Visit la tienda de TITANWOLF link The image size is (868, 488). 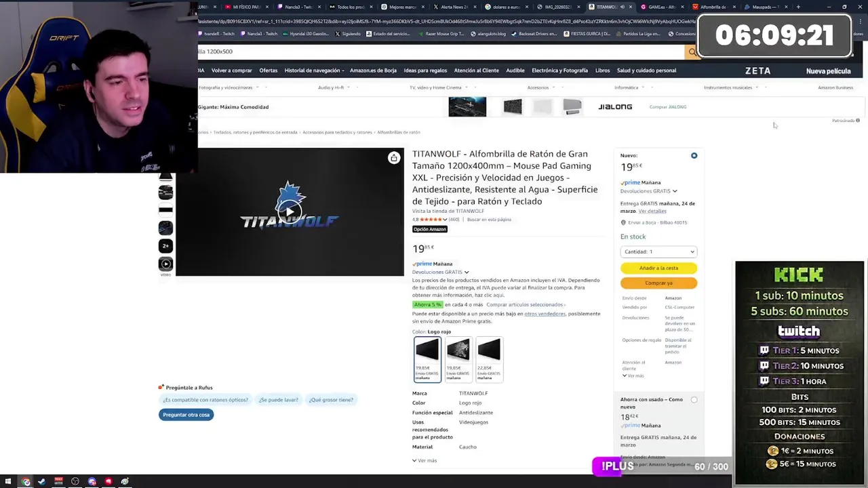[448, 211]
